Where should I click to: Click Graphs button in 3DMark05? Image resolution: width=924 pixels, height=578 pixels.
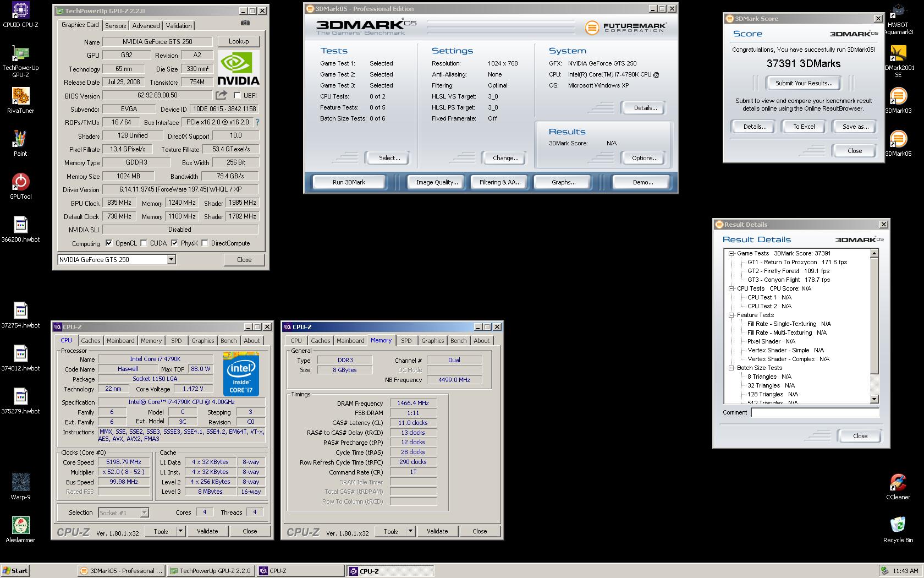pos(563,182)
